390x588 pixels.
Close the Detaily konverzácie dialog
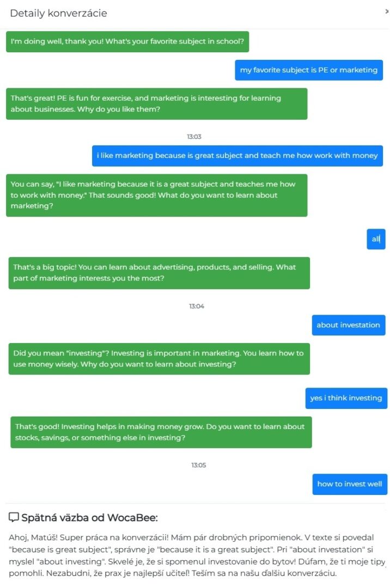[x=387, y=12]
